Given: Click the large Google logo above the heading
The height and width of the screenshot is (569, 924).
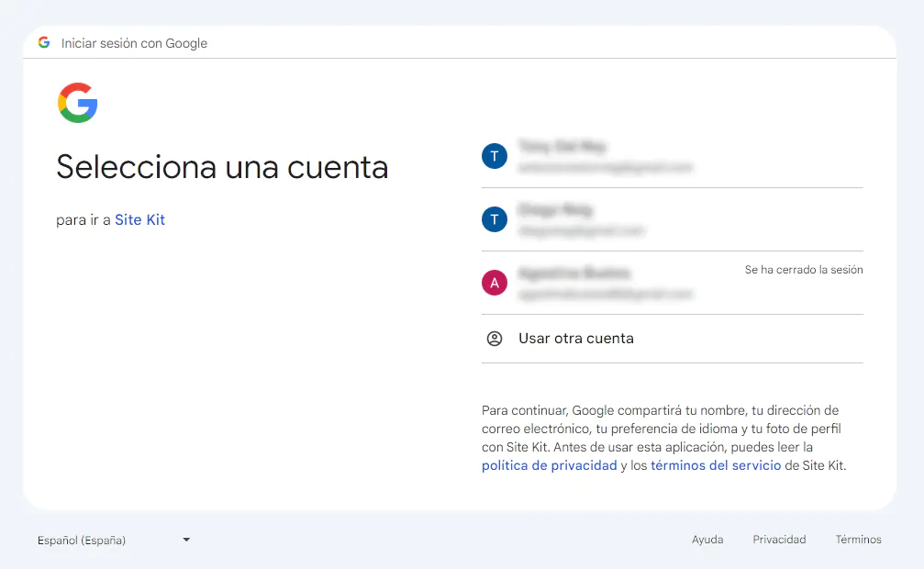Looking at the screenshot, I should click(78, 103).
